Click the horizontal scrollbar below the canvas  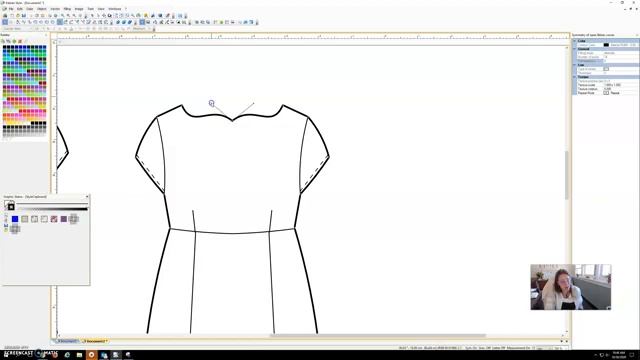pos(378,336)
